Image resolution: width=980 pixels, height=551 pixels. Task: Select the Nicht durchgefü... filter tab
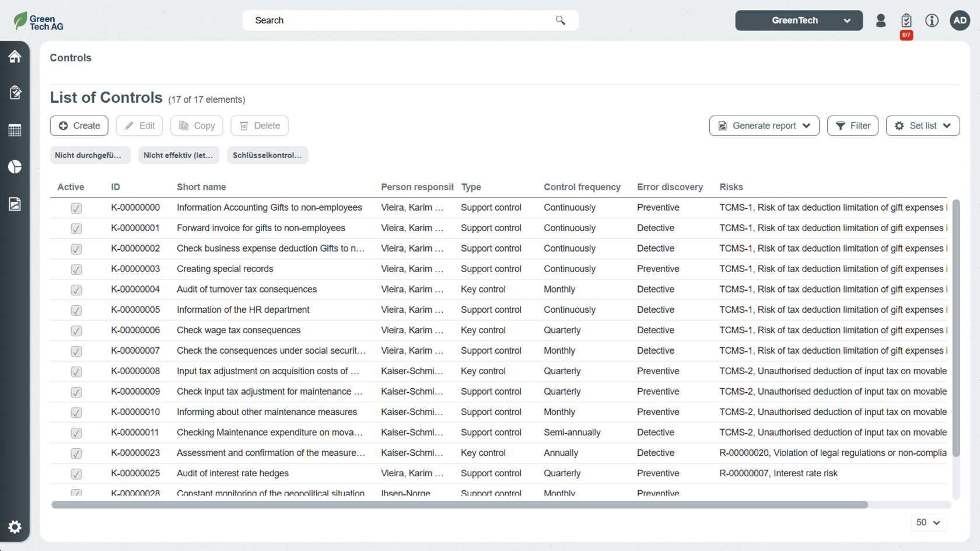pos(89,155)
